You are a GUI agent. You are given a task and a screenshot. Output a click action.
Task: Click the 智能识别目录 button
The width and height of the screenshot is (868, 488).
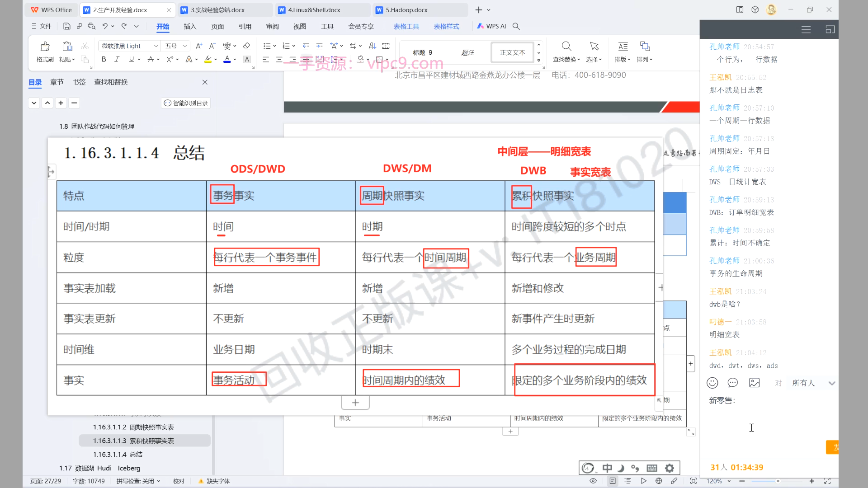(x=186, y=103)
